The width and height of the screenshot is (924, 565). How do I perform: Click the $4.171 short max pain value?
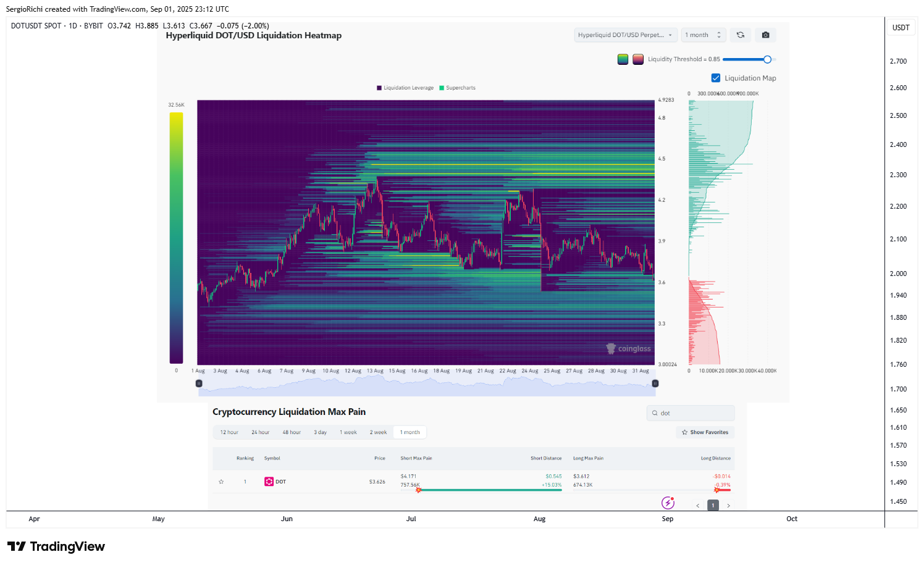pyautogui.click(x=408, y=476)
